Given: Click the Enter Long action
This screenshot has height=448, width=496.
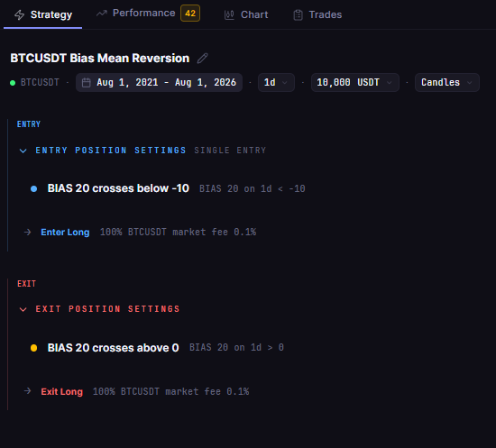Looking at the screenshot, I should [65, 232].
